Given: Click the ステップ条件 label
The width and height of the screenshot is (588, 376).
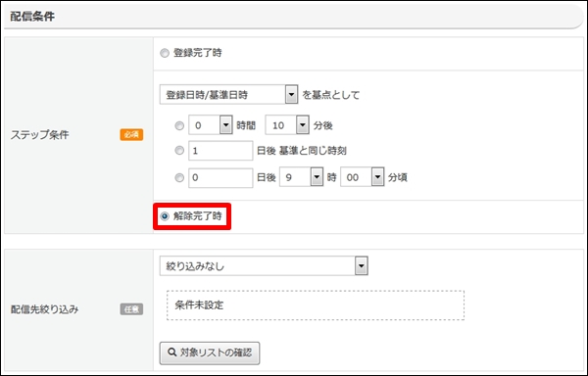Looking at the screenshot, I should point(40,134).
